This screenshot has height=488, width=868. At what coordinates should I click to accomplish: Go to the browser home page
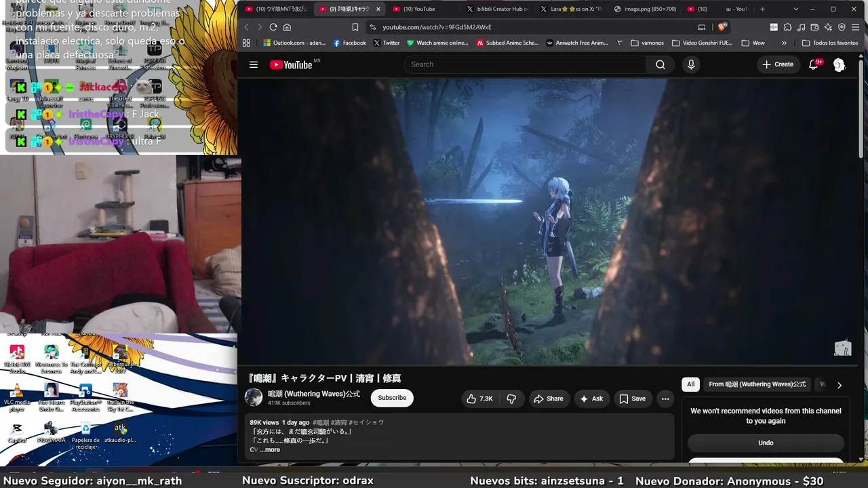pyautogui.click(x=287, y=27)
